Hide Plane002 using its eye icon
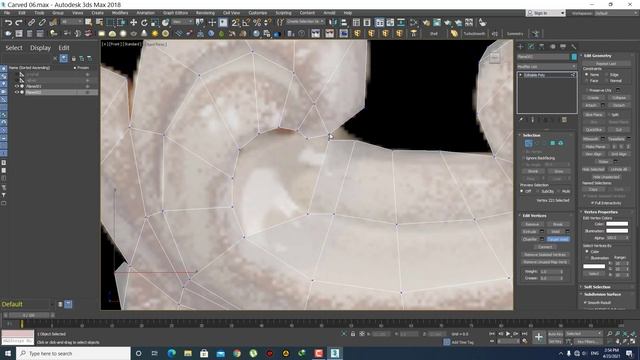The image size is (640, 360). point(17,92)
